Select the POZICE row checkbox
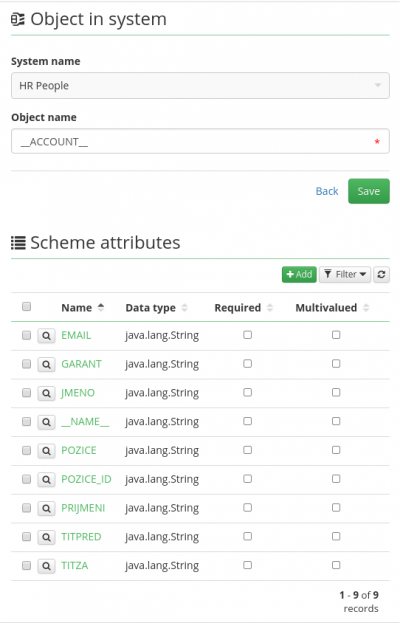The image size is (400, 623). pos(27,450)
